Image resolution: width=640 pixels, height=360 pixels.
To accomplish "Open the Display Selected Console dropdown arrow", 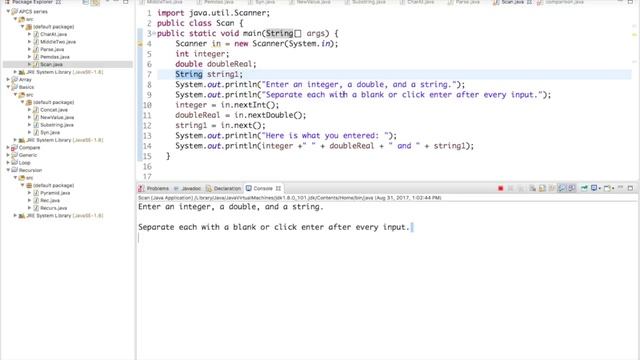I will point(600,188).
